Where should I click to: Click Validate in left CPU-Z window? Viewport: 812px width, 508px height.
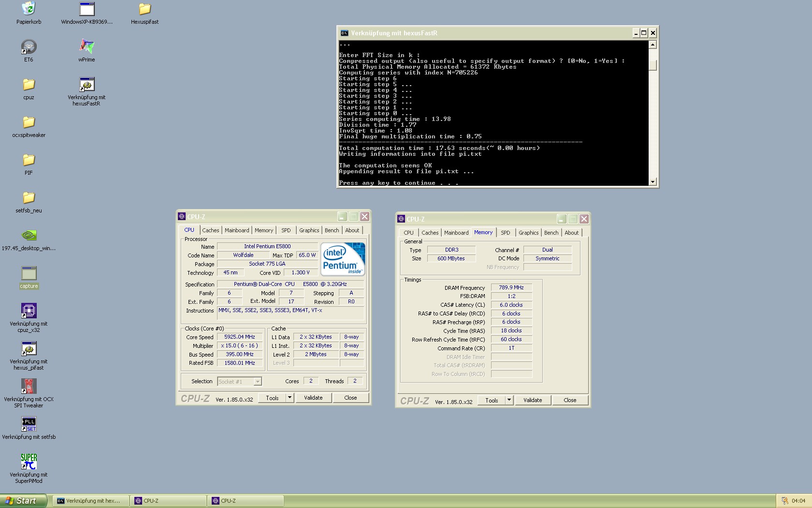coord(313,398)
